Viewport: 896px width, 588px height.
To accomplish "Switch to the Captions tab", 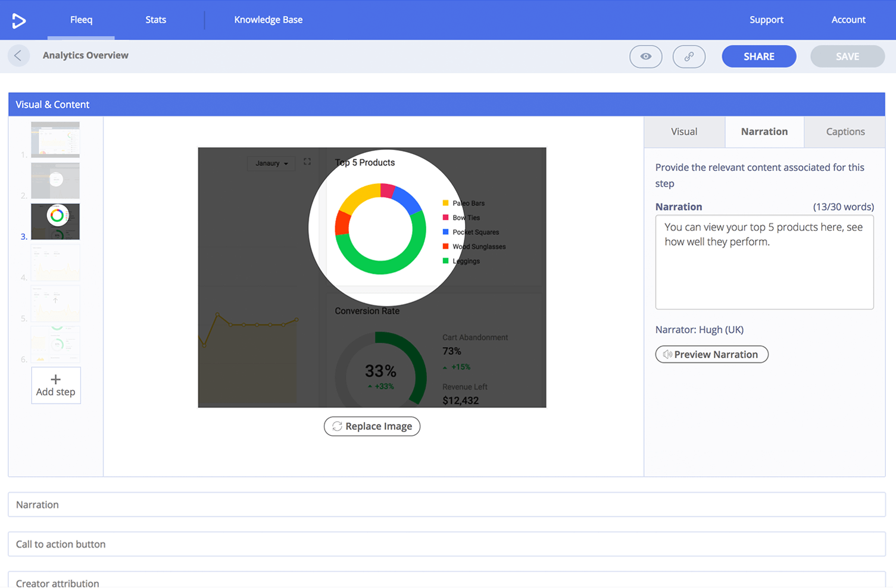I will click(x=845, y=132).
